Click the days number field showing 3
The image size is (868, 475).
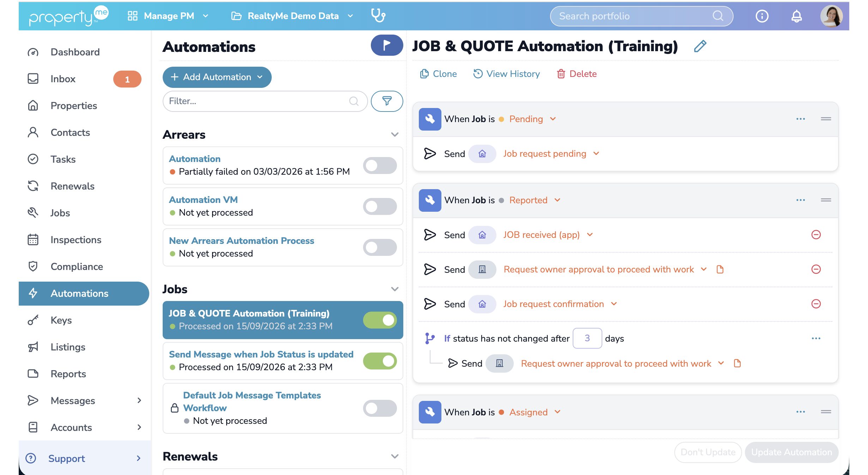[587, 338]
